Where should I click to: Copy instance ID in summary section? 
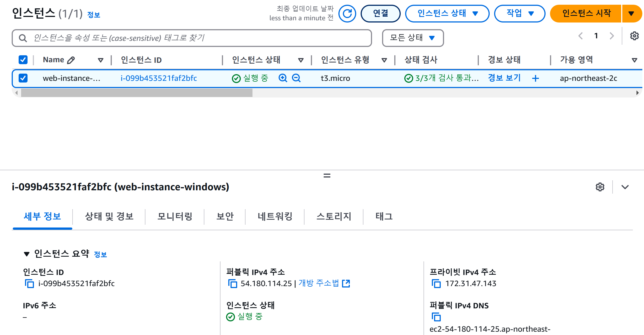[29, 284]
